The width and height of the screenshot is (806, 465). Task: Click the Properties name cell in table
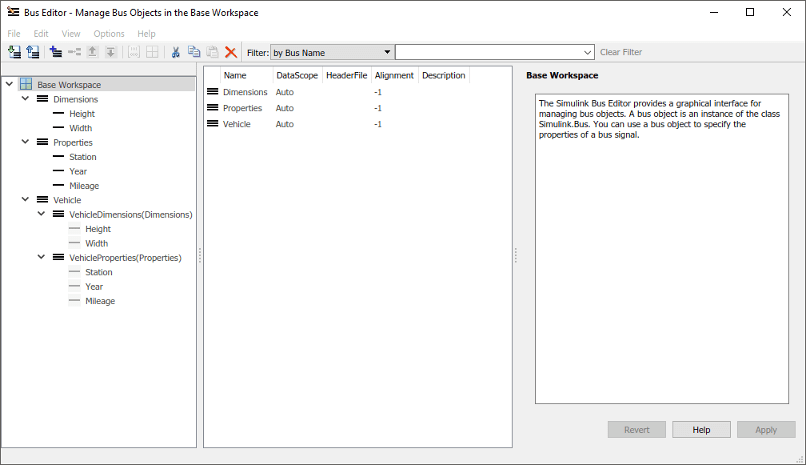click(243, 108)
